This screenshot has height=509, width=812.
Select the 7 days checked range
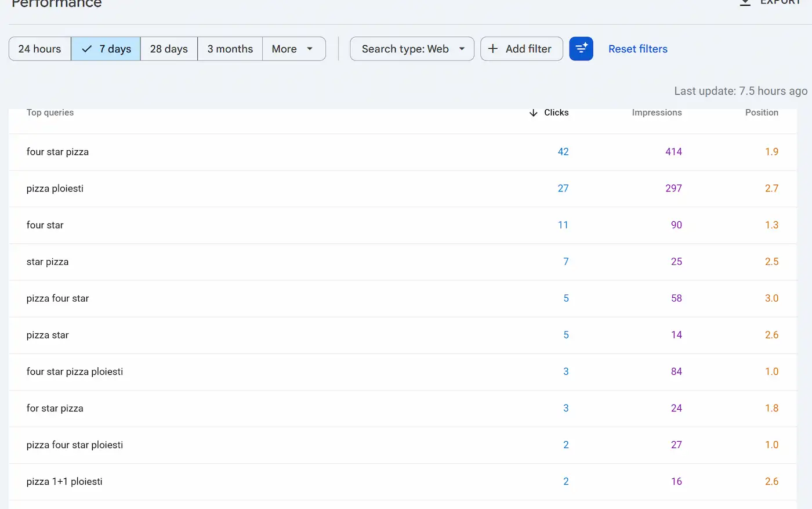click(106, 49)
